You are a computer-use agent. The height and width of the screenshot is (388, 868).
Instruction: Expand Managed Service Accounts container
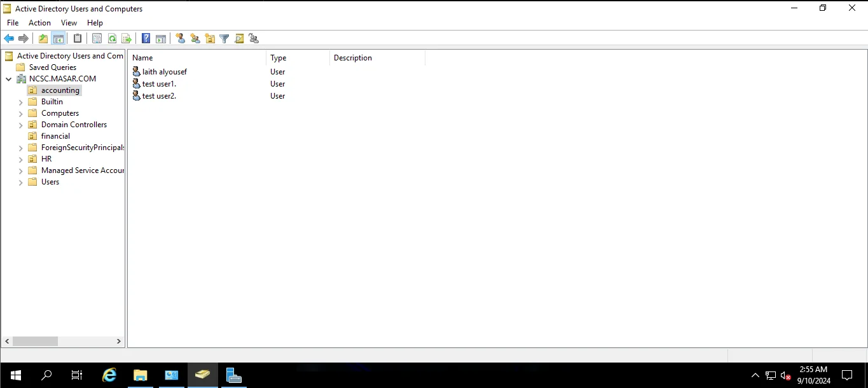coord(21,170)
